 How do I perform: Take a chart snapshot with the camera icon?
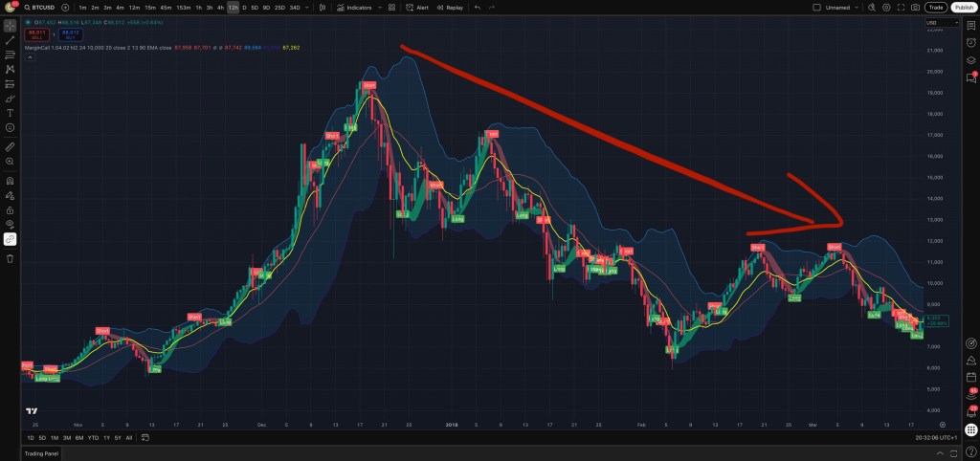pyautogui.click(x=915, y=8)
